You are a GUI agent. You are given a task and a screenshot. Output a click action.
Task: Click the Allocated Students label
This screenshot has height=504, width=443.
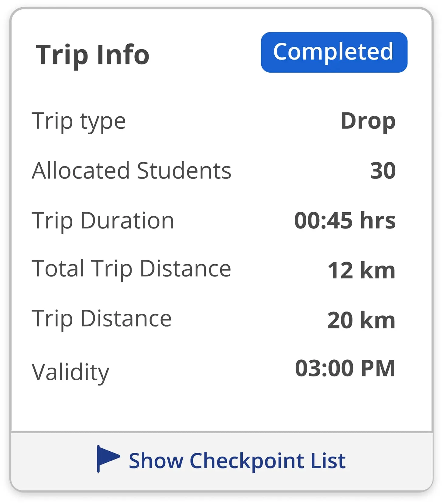[x=131, y=170]
